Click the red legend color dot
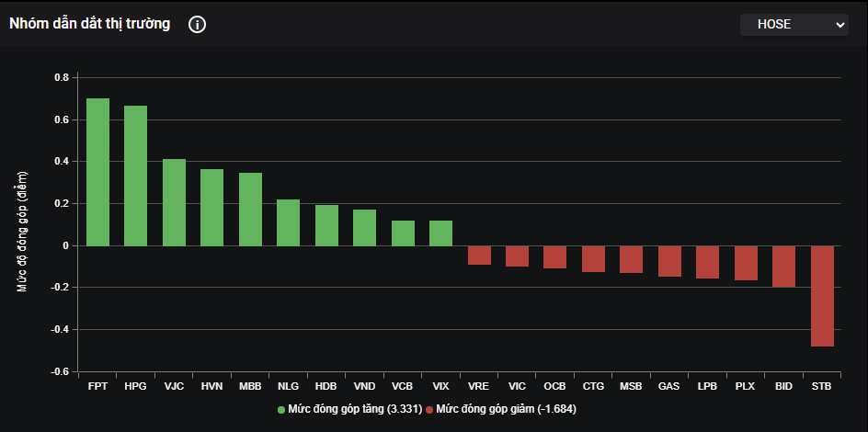 [430, 408]
